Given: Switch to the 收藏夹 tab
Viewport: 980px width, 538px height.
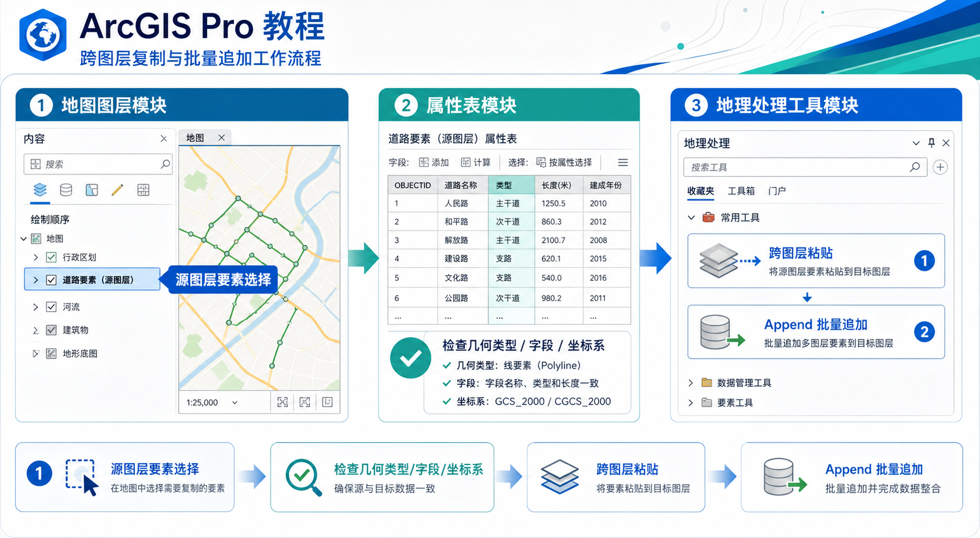Looking at the screenshot, I should coord(701,191).
